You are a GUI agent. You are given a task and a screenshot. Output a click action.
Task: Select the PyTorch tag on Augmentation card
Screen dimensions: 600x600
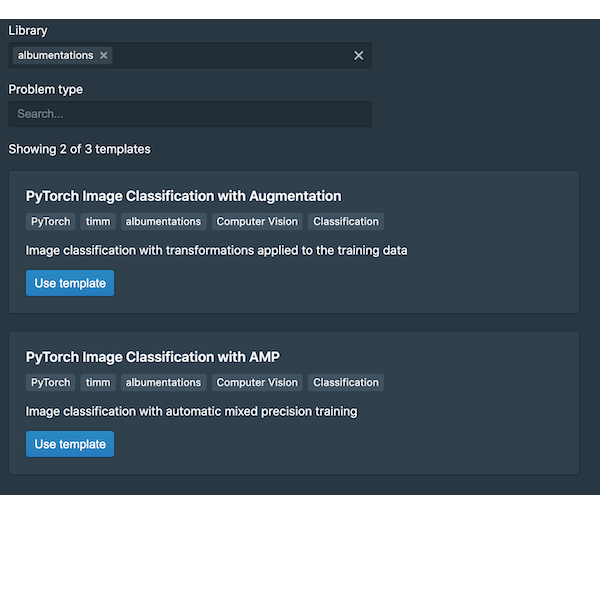[51, 222]
